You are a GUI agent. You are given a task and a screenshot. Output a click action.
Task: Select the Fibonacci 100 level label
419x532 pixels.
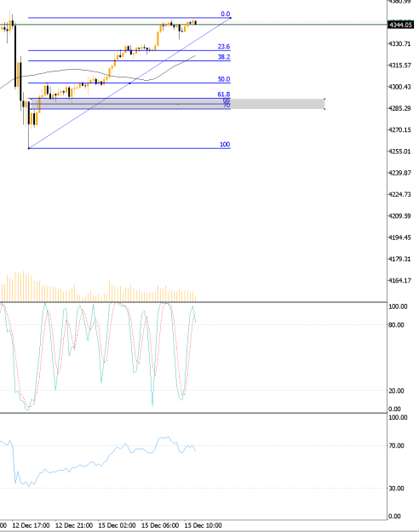click(225, 144)
